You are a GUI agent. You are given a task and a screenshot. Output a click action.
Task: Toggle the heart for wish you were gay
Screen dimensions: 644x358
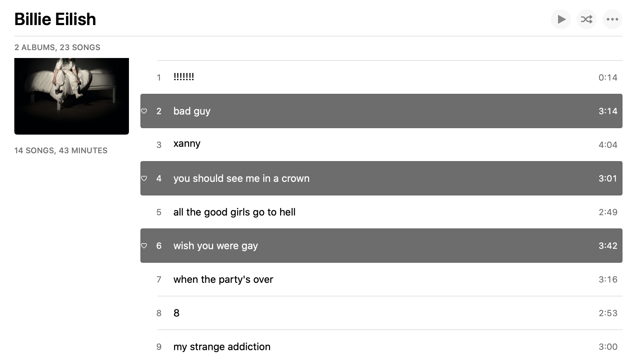click(144, 246)
